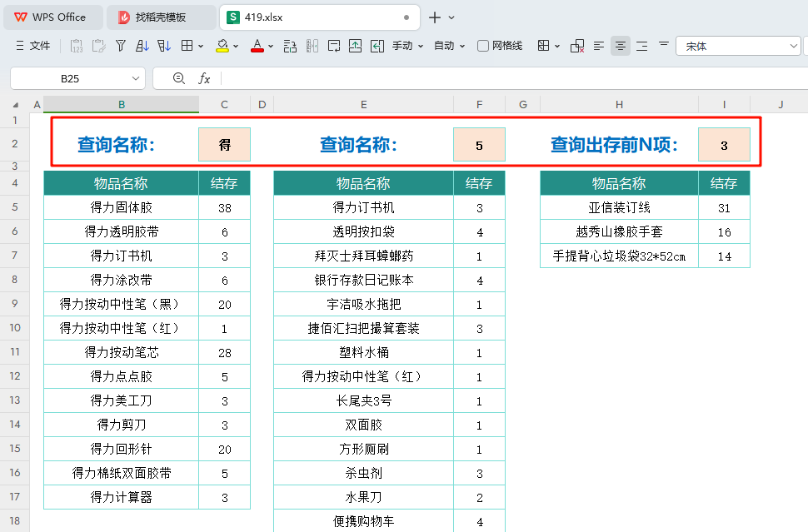Click the clear formatting icon with red x
Image resolution: width=808 pixels, height=532 pixels.
pyautogui.click(x=577, y=46)
